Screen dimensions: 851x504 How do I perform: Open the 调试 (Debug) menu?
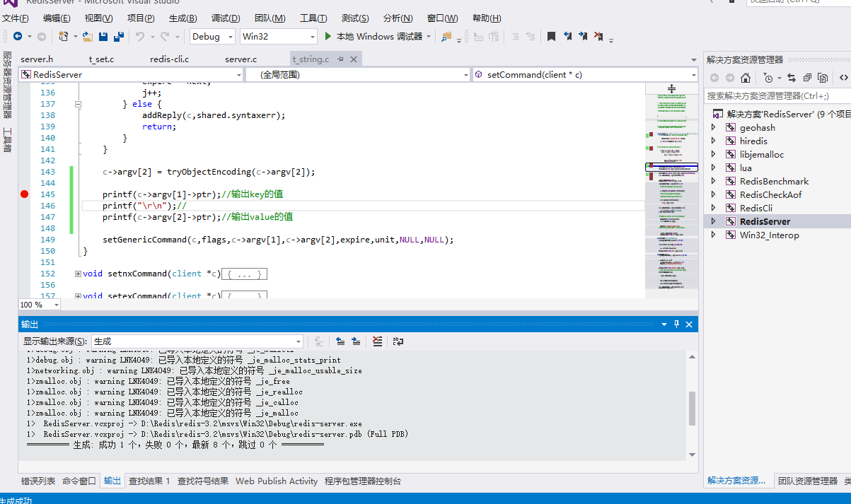[x=226, y=18]
